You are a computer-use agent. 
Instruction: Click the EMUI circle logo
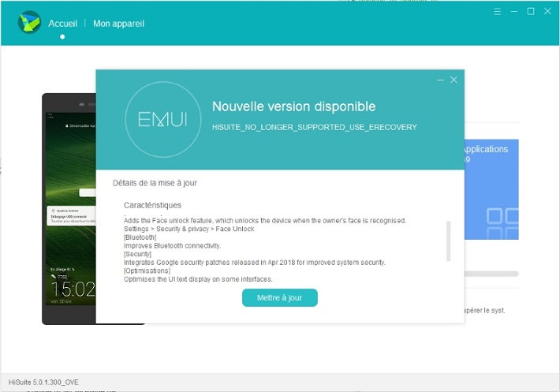pyautogui.click(x=162, y=119)
